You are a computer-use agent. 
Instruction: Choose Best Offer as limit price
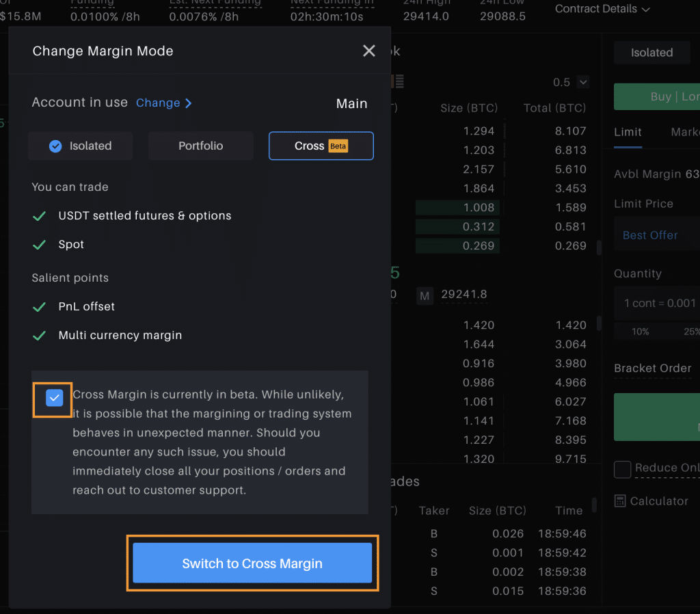tap(650, 235)
